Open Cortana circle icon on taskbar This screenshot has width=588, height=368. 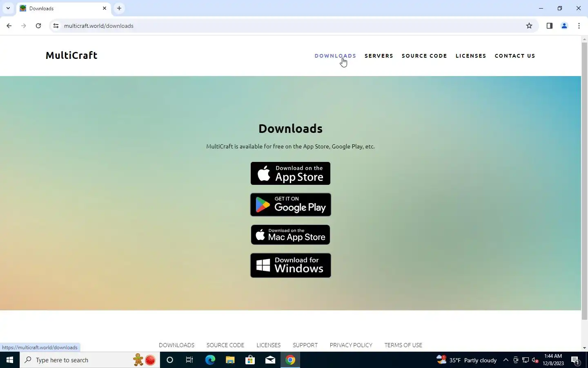(x=170, y=360)
